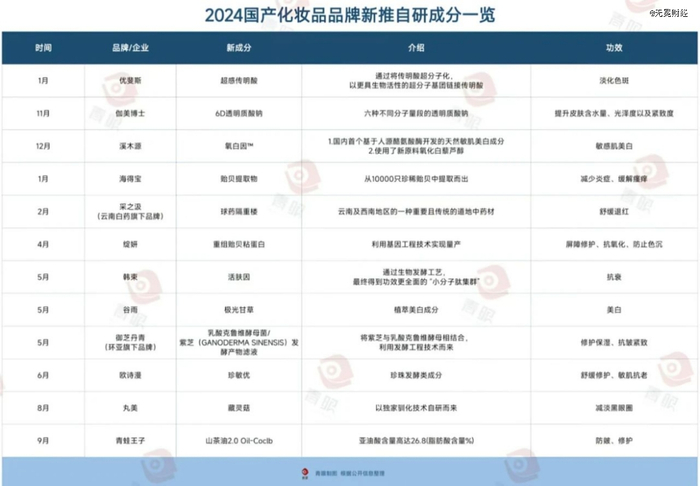Click the description 珍珠发酵类成分
700x486 pixels.
[x=416, y=375]
